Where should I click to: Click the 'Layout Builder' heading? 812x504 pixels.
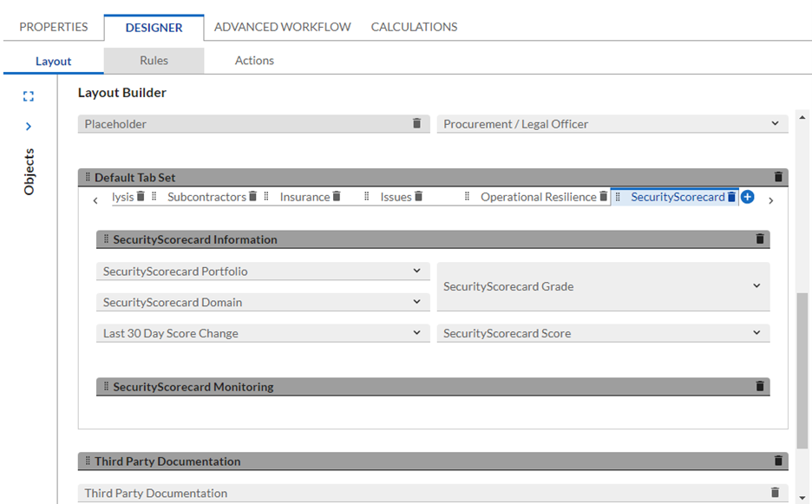pyautogui.click(x=122, y=93)
